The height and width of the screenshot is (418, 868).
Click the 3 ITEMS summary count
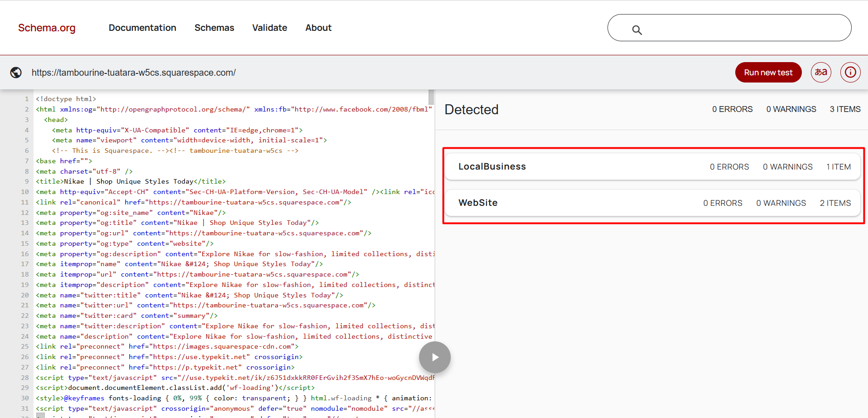[x=845, y=109]
